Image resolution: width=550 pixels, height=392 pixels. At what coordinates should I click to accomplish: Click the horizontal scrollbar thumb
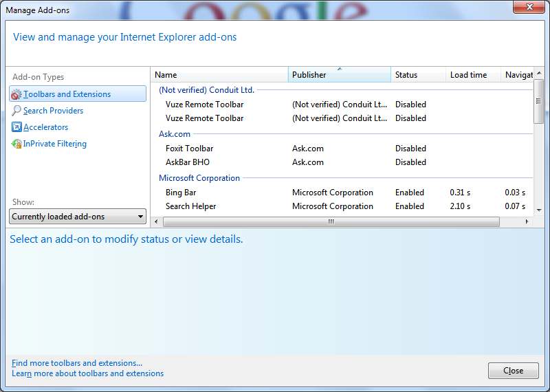point(331,222)
